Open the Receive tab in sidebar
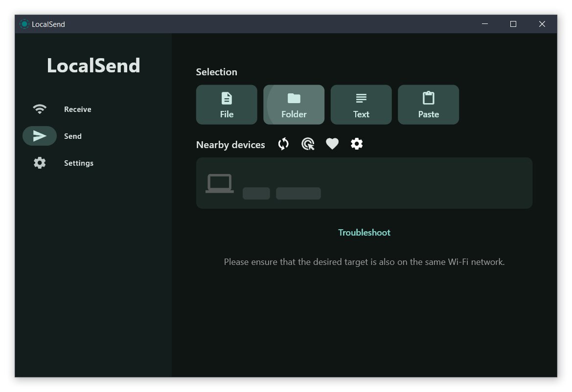572x392 pixels. pos(62,109)
